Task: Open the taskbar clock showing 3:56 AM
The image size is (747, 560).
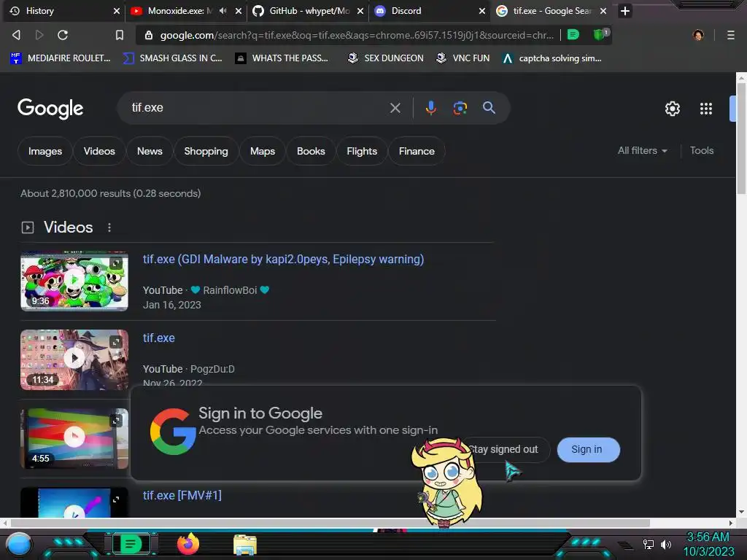Action: (708, 544)
